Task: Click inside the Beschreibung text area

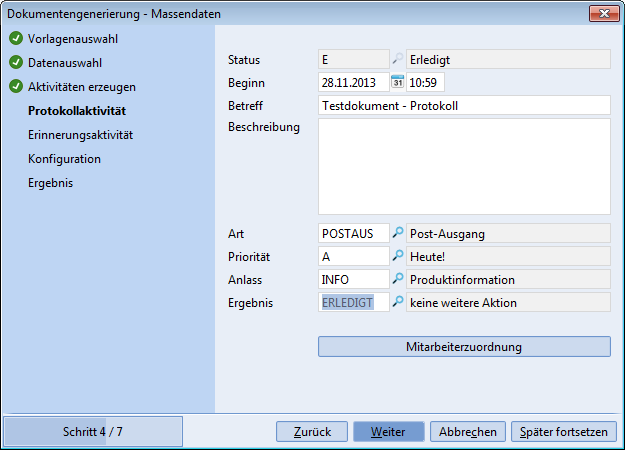Action: point(464,166)
